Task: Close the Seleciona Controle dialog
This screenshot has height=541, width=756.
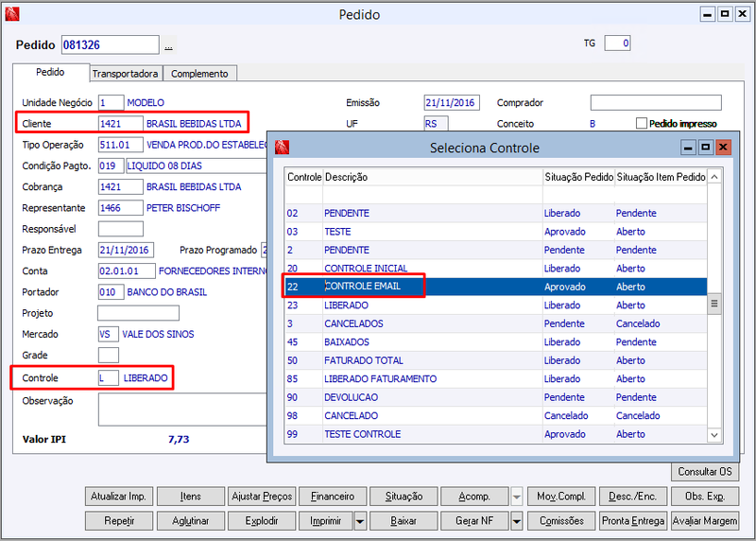Action: [x=723, y=147]
